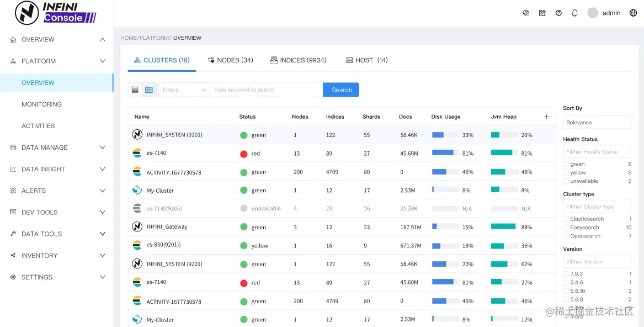Click es-830(9201)) 18% disk usage bar

click(x=445, y=246)
